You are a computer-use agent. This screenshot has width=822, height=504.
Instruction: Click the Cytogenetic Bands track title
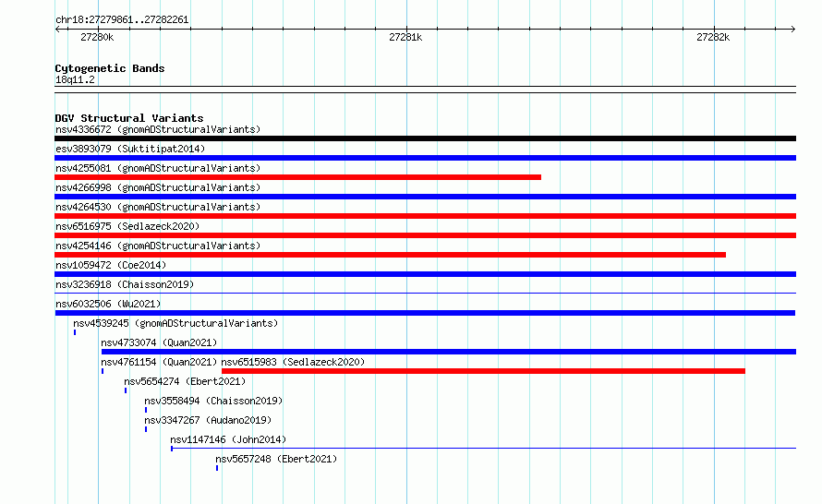[x=110, y=68]
